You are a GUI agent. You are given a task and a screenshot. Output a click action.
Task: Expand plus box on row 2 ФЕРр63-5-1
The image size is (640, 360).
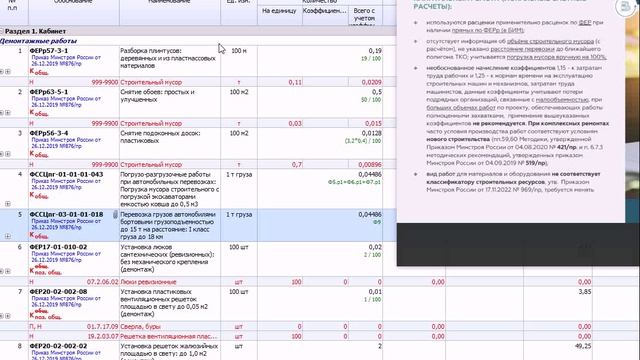[x=8, y=113]
